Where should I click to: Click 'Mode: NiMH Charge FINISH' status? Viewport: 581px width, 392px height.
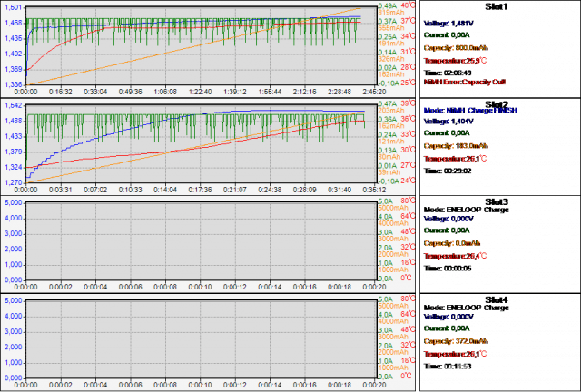pyautogui.click(x=470, y=111)
